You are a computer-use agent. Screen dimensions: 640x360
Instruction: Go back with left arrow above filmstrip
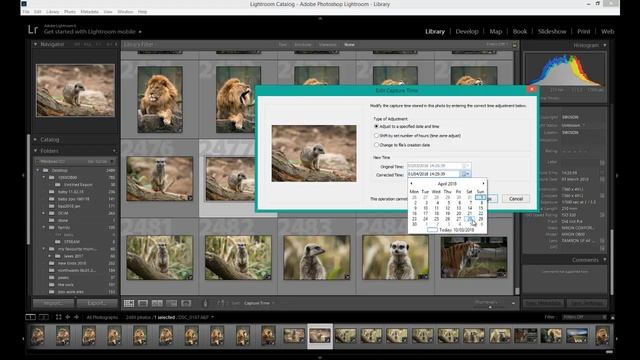click(68, 317)
